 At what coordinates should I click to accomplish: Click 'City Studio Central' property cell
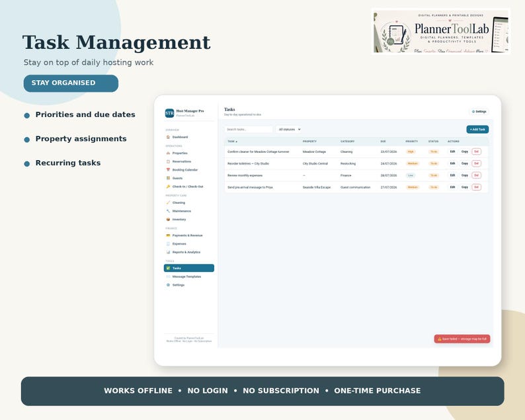pyautogui.click(x=315, y=163)
